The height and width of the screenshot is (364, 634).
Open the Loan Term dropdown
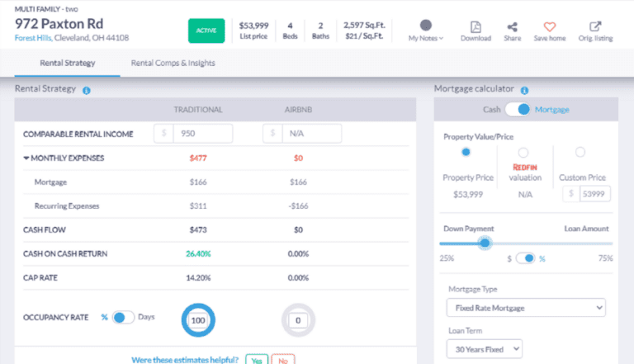click(484, 349)
